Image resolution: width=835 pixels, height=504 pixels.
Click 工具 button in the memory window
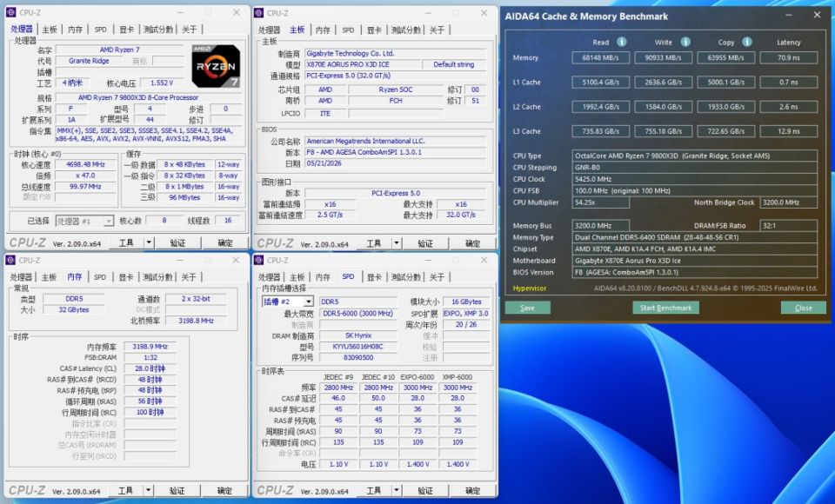[125, 490]
